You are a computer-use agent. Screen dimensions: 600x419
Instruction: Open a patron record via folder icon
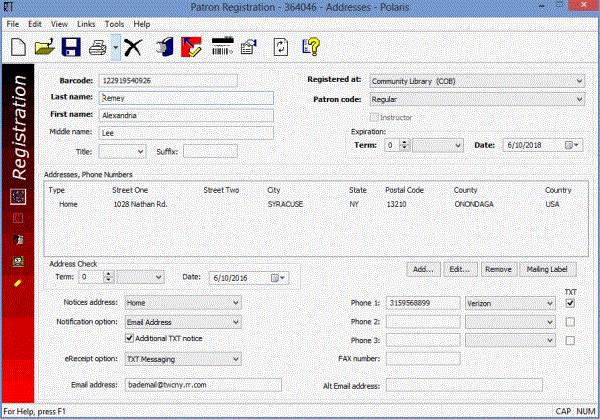click(x=45, y=46)
